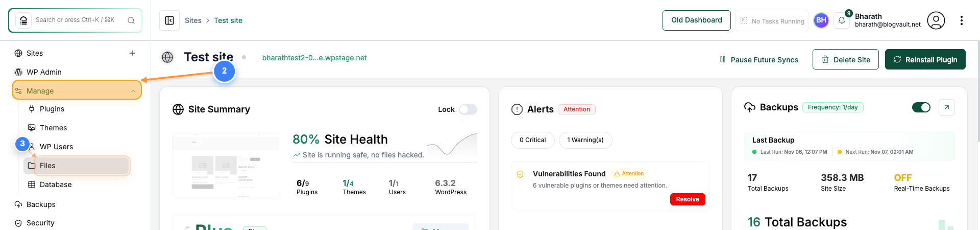
Task: Click the 6/9 Plugins stat
Action: [x=307, y=187]
